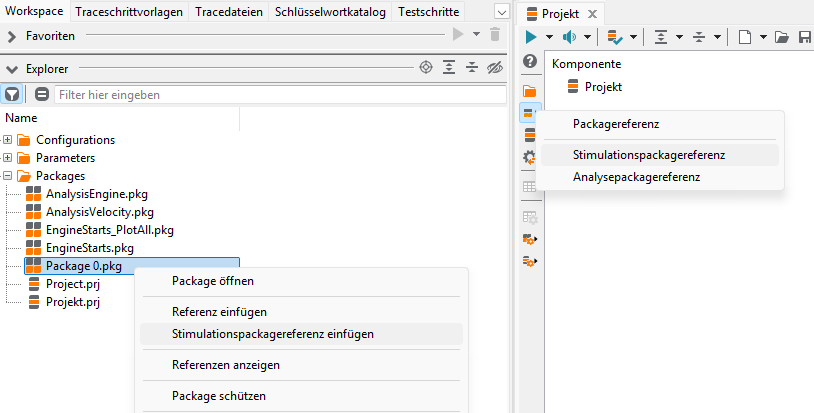This screenshot has height=413, width=814.
Task: Click the Explorer filter text field
Action: coord(280,95)
